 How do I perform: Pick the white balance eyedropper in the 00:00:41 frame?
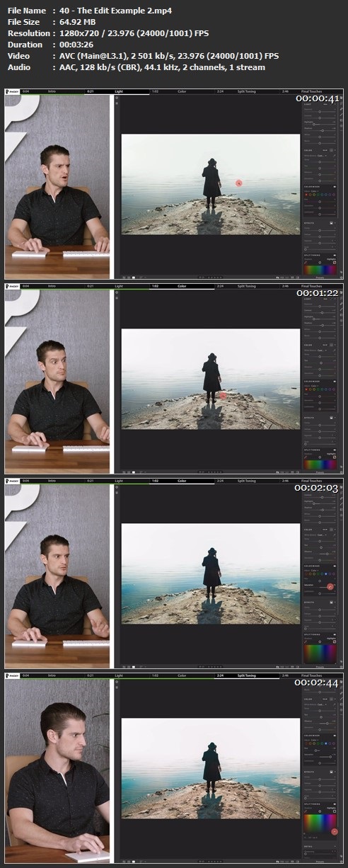[334, 156]
